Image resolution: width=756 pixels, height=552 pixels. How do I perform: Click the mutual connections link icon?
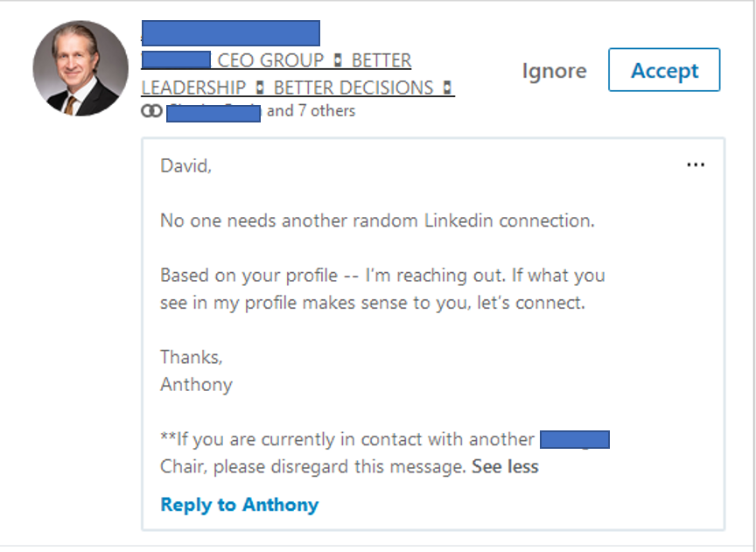150,111
